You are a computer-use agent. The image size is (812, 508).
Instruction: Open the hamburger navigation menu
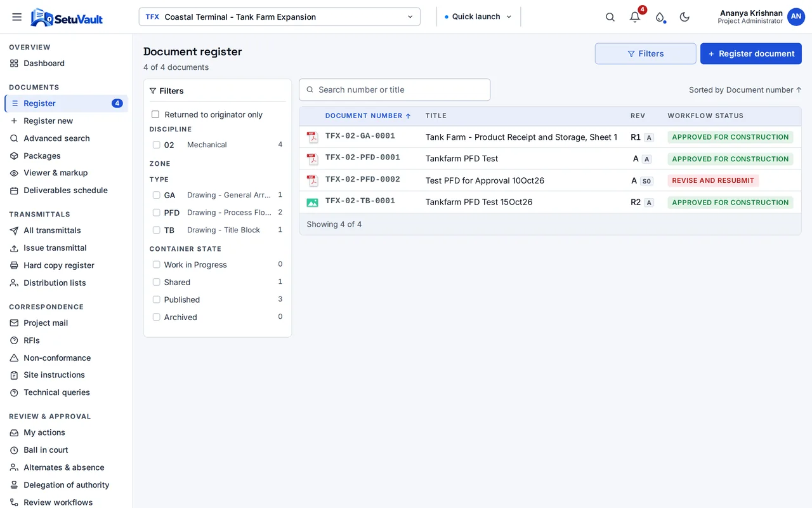click(17, 17)
